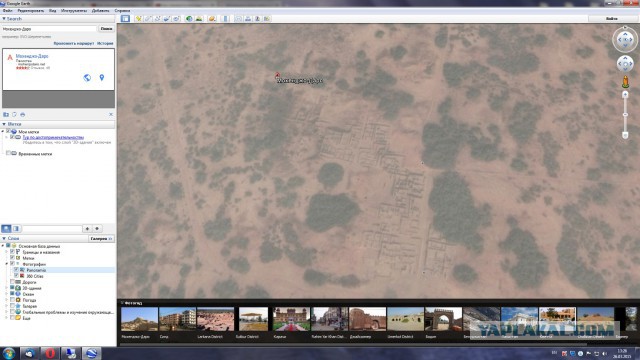Click the Record a Tour icon
The height and width of the screenshot is (360, 640).
pos(176,19)
